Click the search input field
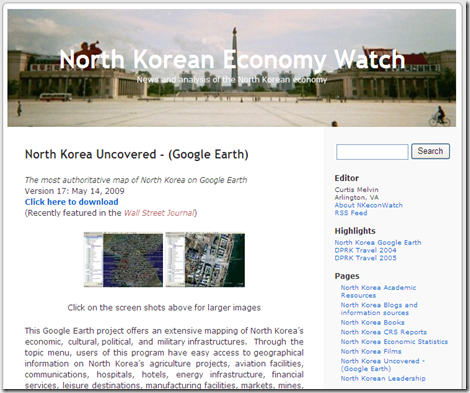470x393 pixels. pyautogui.click(x=372, y=152)
